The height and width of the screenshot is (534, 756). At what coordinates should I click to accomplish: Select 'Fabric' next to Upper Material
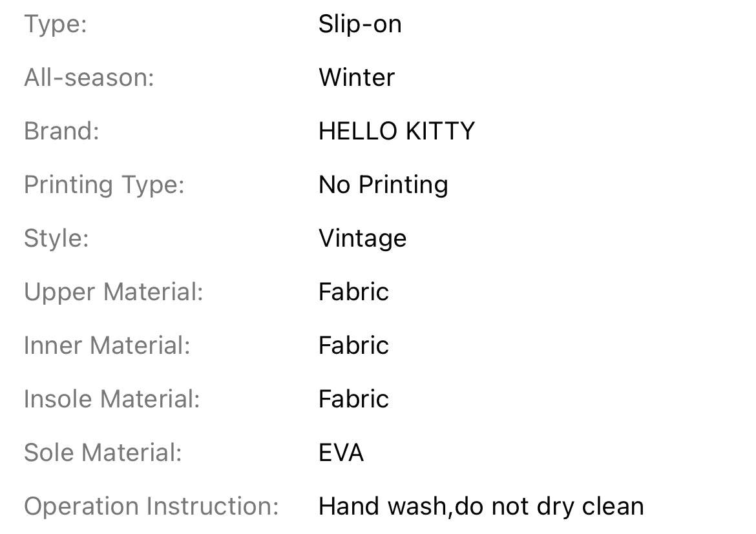coord(353,293)
